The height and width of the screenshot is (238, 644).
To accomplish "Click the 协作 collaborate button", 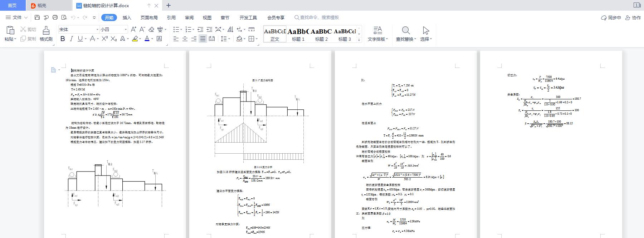I will point(633,18).
